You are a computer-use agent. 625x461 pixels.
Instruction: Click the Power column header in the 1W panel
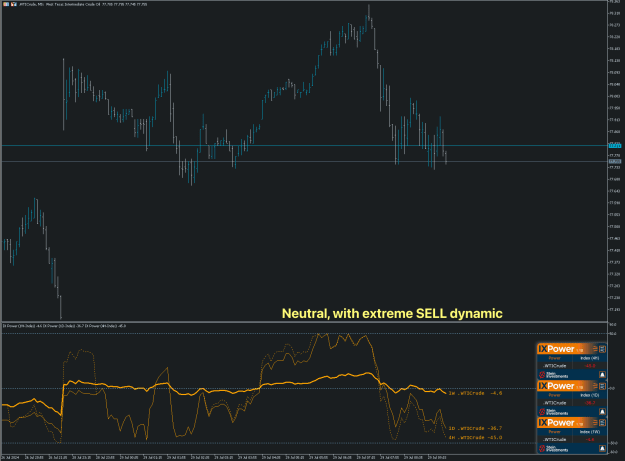click(554, 432)
